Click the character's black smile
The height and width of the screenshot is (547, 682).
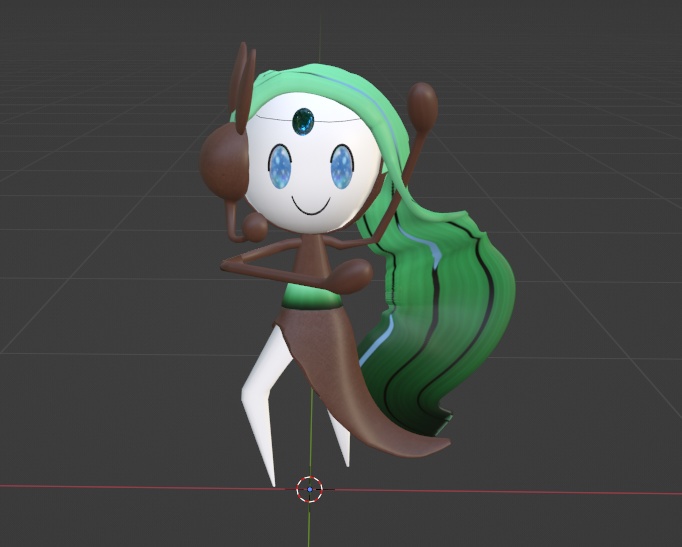pyautogui.click(x=311, y=207)
